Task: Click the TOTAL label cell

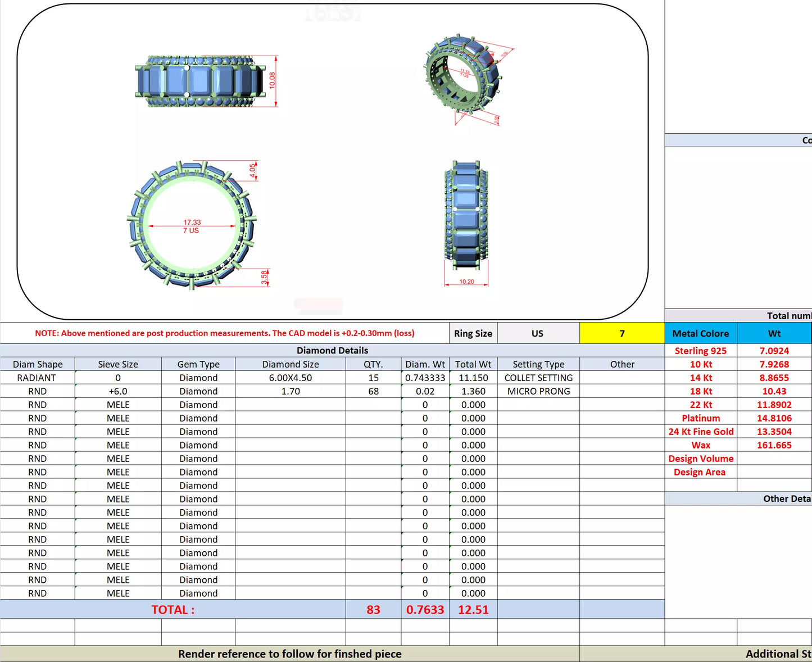Action: [x=173, y=610]
